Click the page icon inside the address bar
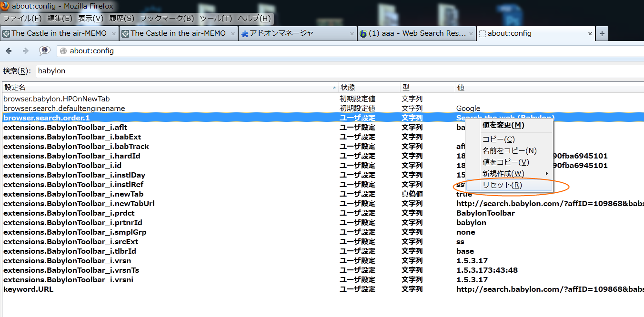 tap(62, 50)
